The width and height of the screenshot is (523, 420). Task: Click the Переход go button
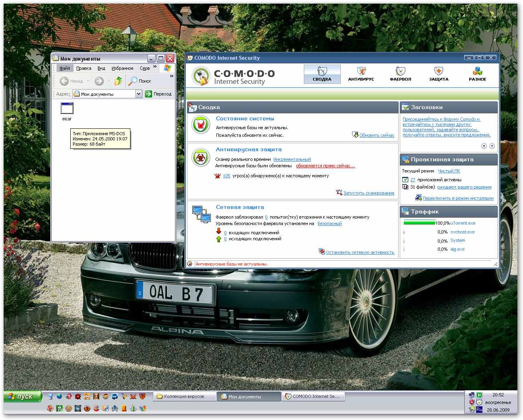[158, 94]
